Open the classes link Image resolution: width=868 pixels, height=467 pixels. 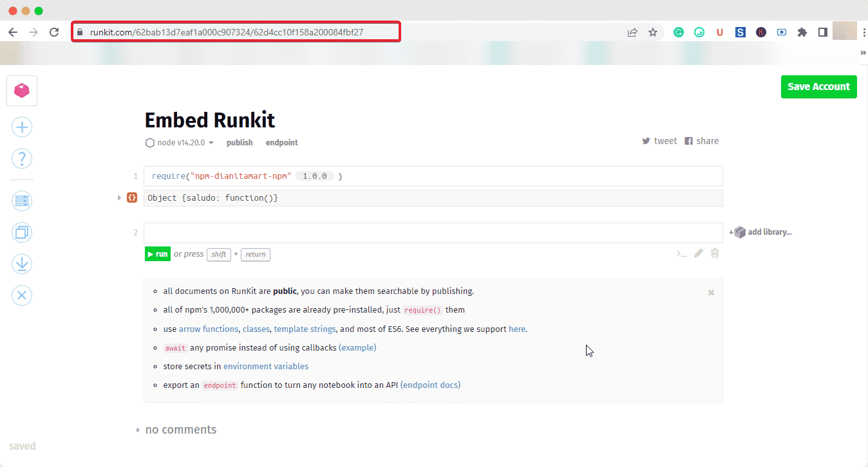256,329
